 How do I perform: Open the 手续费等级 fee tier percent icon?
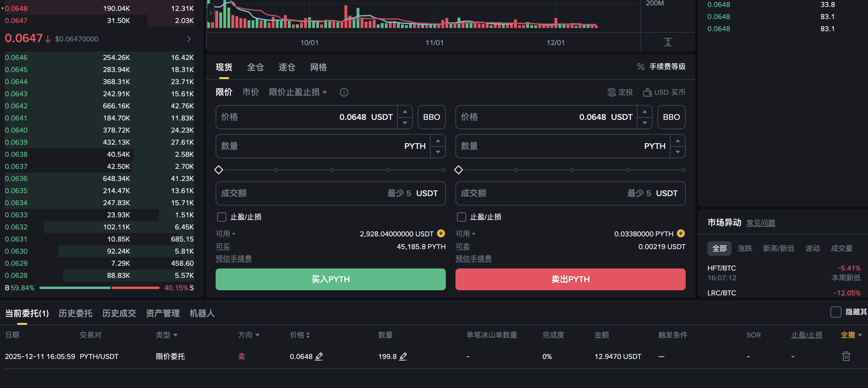coord(641,67)
